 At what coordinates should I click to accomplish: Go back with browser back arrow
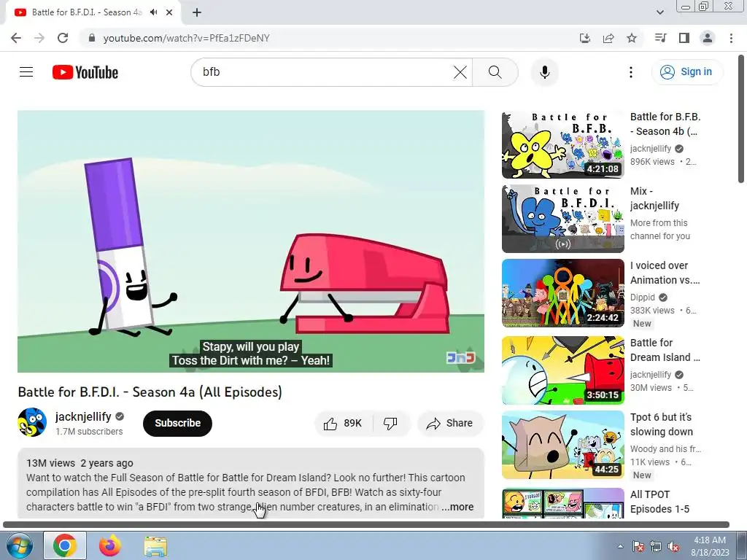click(x=16, y=38)
